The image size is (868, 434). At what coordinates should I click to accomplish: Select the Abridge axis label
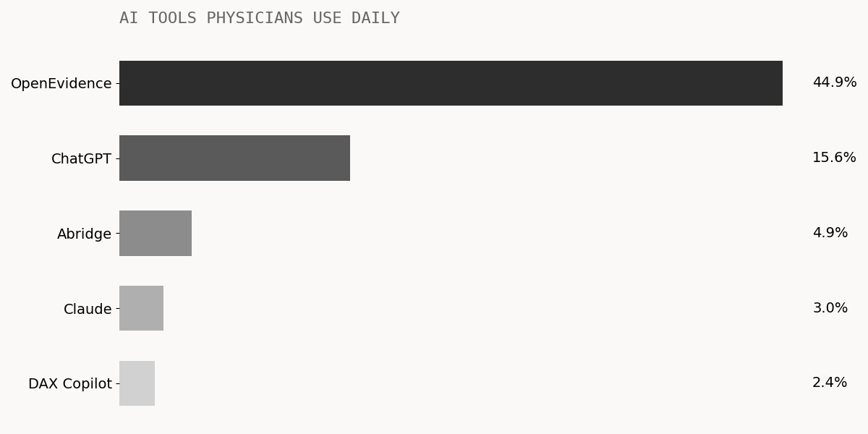pyautogui.click(x=85, y=234)
